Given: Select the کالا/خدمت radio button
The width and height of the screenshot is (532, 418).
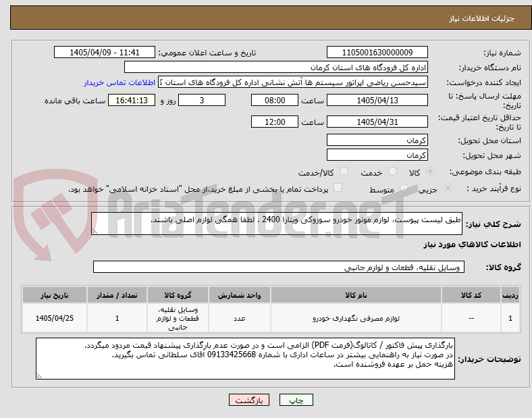Looking at the screenshot, I should coord(344,172).
